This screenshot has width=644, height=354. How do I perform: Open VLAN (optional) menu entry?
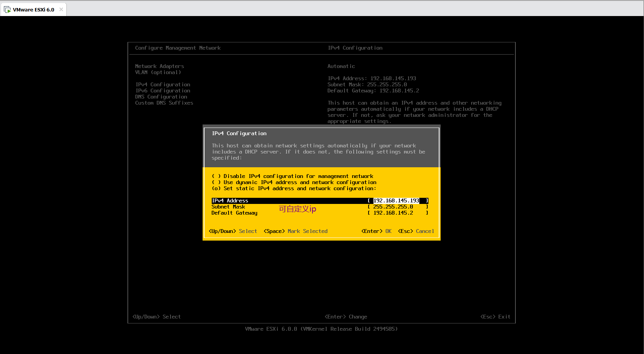click(158, 73)
